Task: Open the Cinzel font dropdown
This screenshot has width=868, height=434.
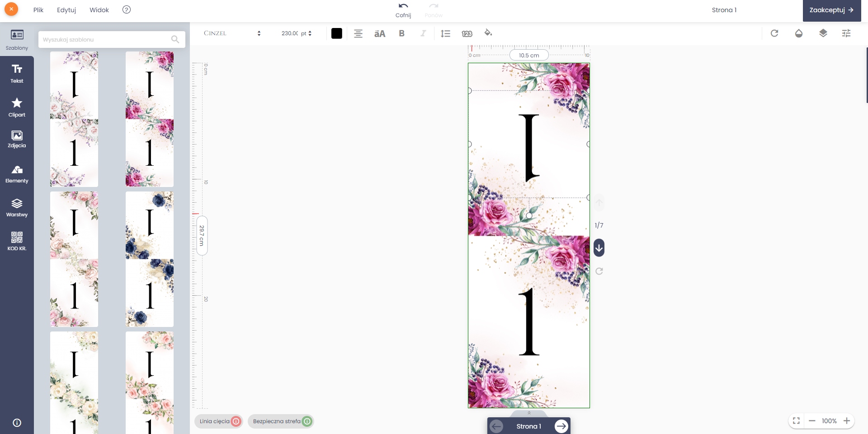Action: point(232,33)
